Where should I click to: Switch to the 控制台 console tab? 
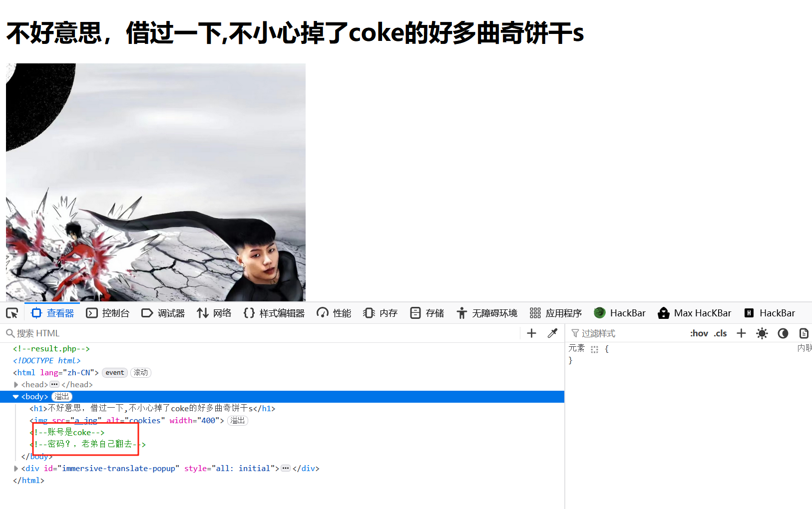108,313
